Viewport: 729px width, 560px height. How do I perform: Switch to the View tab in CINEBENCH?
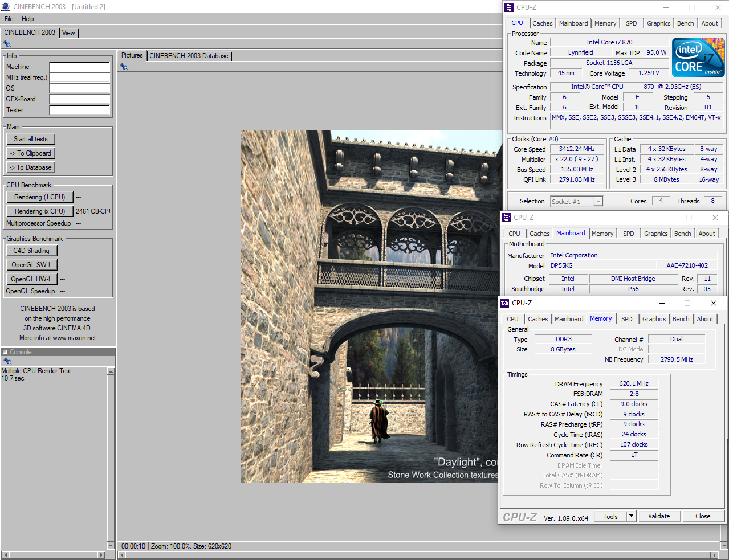(x=68, y=33)
